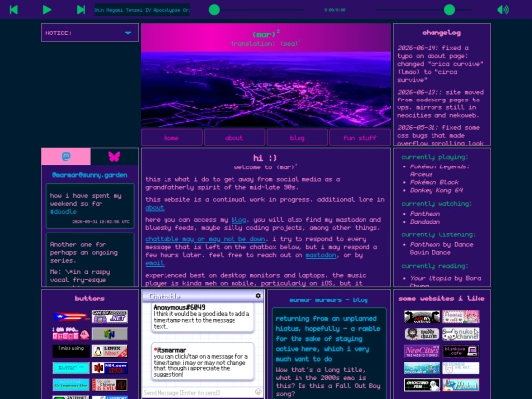Open the blinkies.cafe website badge
The image size is (532, 399).
(461, 351)
